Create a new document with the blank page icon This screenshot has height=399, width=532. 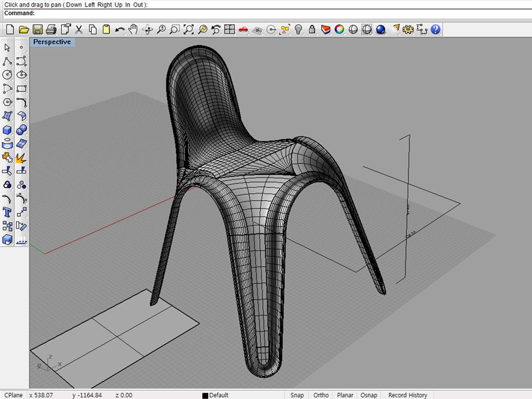[10, 29]
